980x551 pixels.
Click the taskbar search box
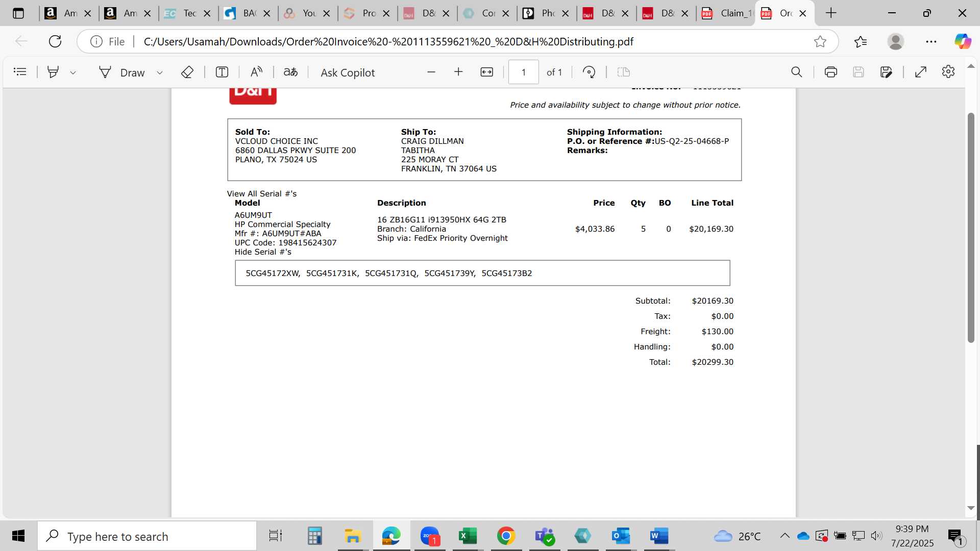click(x=147, y=536)
